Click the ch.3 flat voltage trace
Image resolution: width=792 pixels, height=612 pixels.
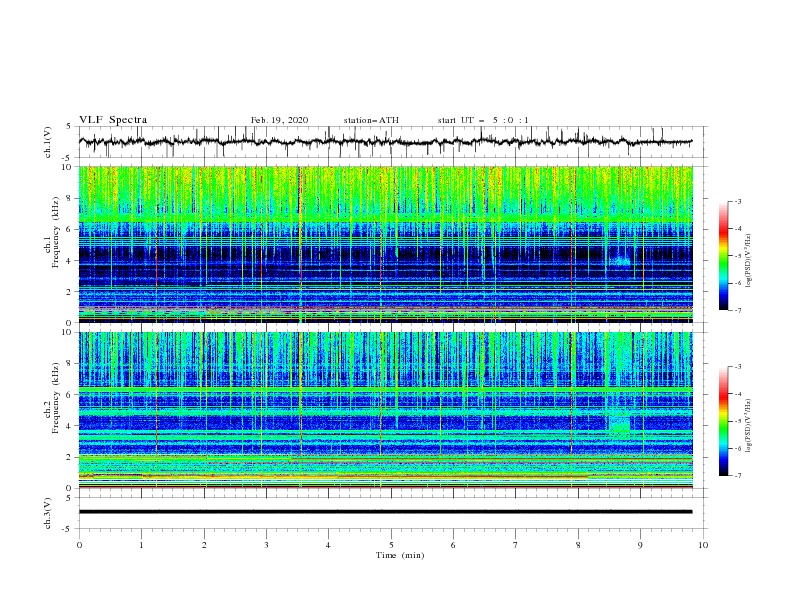click(x=385, y=512)
